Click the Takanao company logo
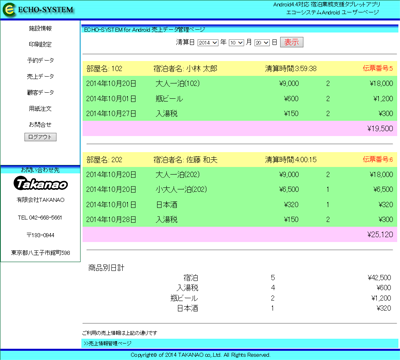Viewport: 400px width, 360px height. tap(41, 184)
